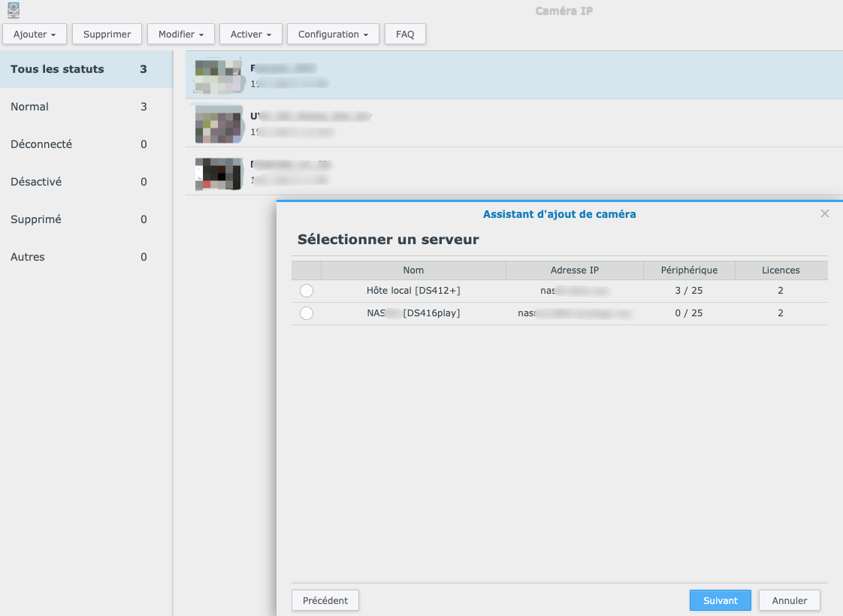Click the Caméra IP app icon
Image resolution: width=843 pixels, height=616 pixels.
click(13, 11)
